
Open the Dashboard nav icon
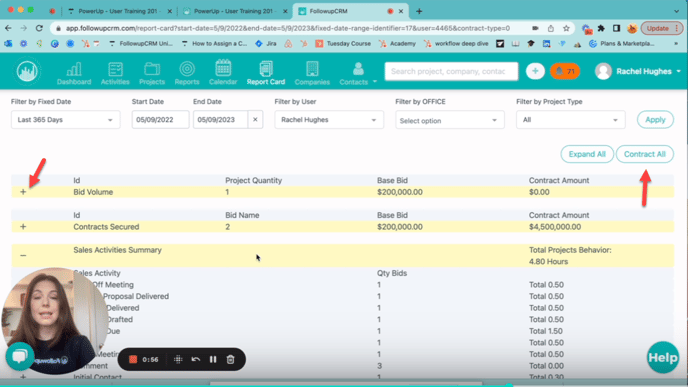[74, 73]
